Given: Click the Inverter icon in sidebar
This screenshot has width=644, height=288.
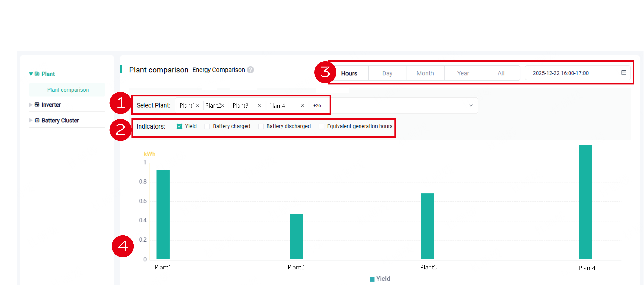Looking at the screenshot, I should pyautogui.click(x=37, y=104).
